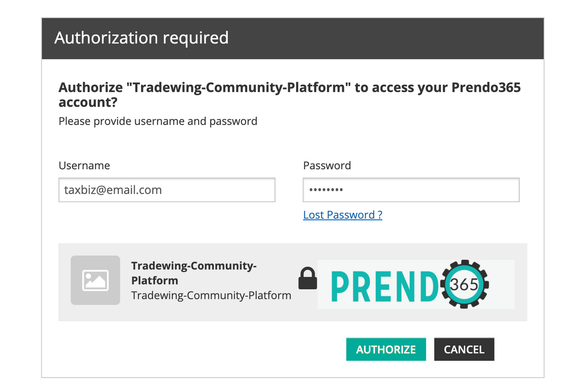Click "Please provide username and password" text
Screen dimensions: 584x392
point(158,121)
